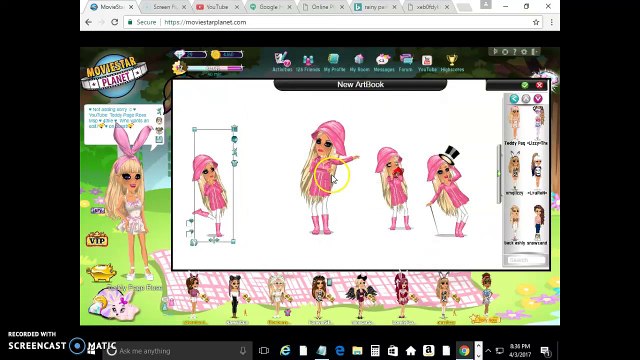Click the diamonds counter
Image resolution: width=640 pixels, height=360 pixels.
(190, 54)
